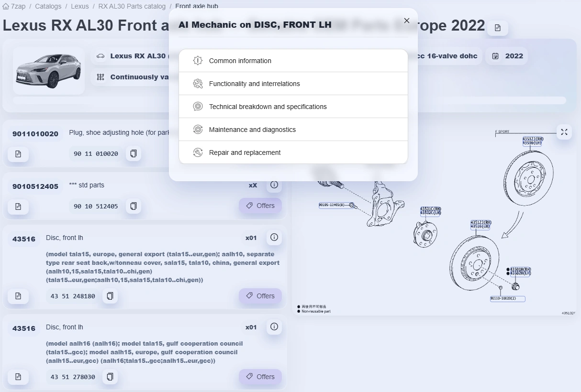The image size is (581, 392).
Task: Open Functionality and interrelations section
Action: coord(293,84)
